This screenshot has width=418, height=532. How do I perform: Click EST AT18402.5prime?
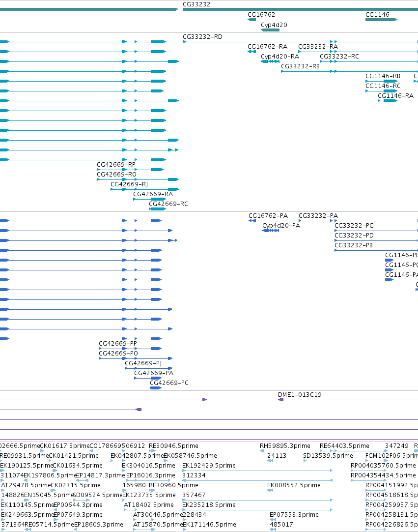(x=148, y=505)
